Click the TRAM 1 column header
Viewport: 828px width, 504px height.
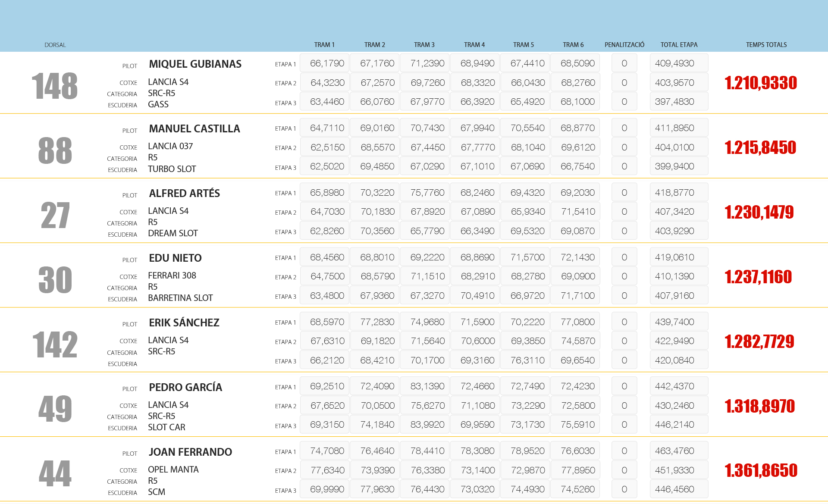point(324,45)
